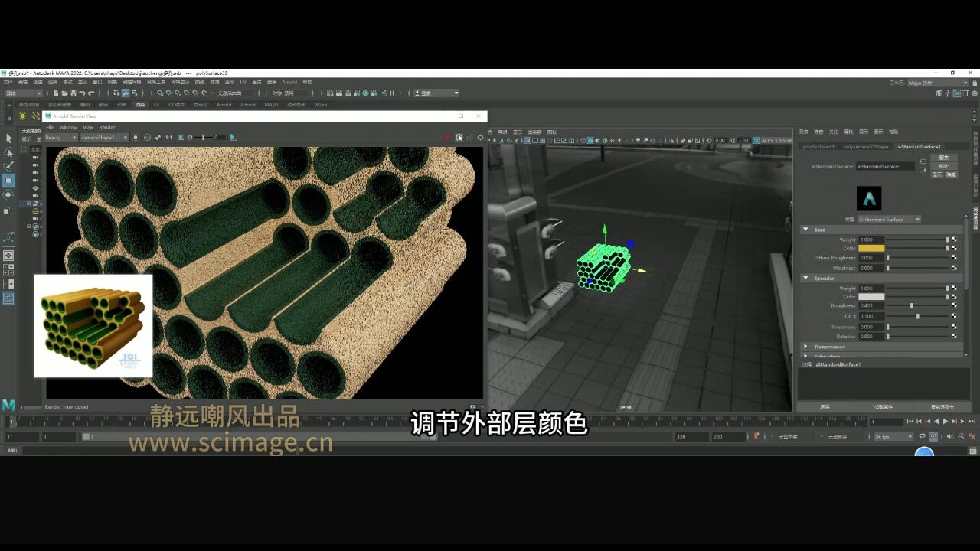This screenshot has width=980, height=551.
Task: Open the File menu in Arnold RenderView
Action: (50, 127)
